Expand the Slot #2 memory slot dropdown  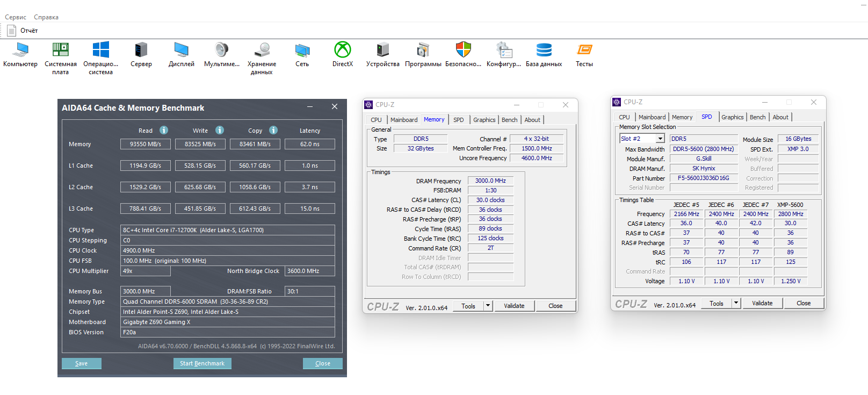(x=660, y=139)
